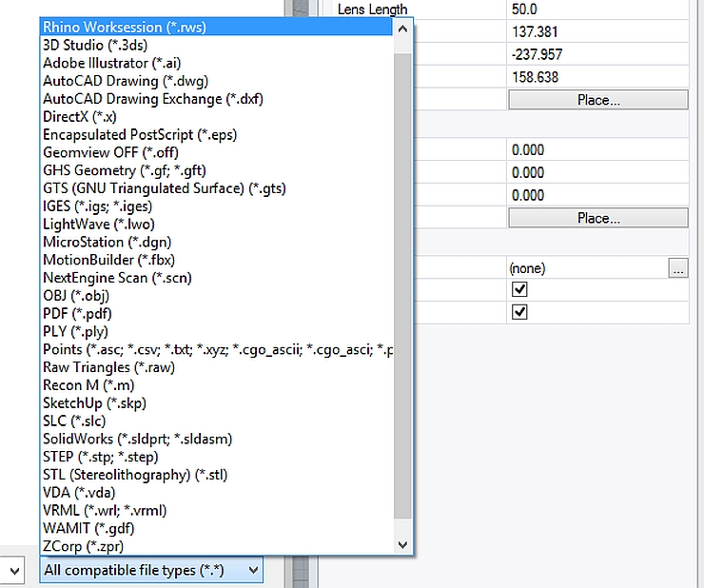The width and height of the screenshot is (704, 588).
Task: Select Recon M (*.m) file type
Action: (x=216, y=385)
